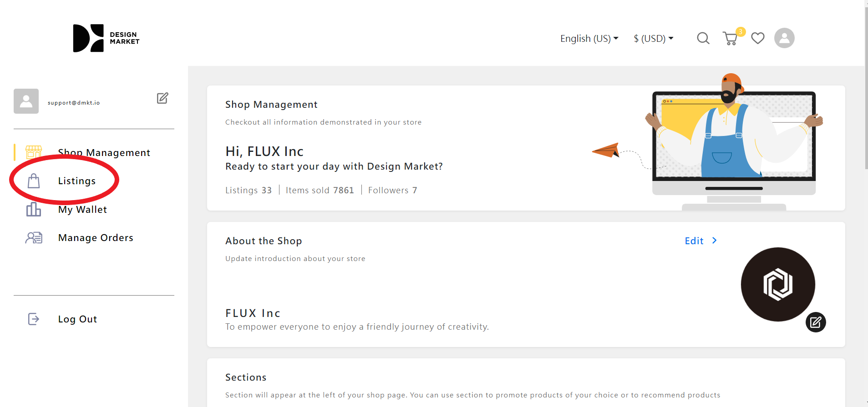Click the Log Out link
This screenshot has height=407, width=868.
pyautogui.click(x=77, y=319)
